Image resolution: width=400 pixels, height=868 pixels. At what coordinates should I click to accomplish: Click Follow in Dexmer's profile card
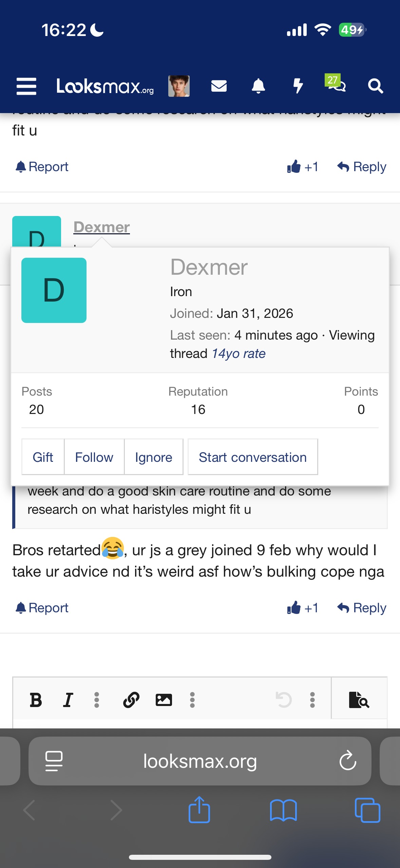[x=94, y=457]
